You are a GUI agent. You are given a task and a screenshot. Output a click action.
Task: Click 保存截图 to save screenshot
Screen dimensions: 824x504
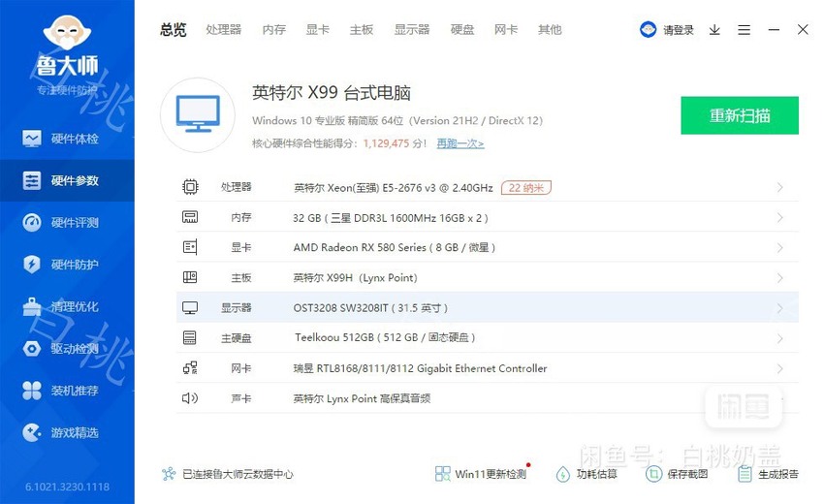point(677,474)
